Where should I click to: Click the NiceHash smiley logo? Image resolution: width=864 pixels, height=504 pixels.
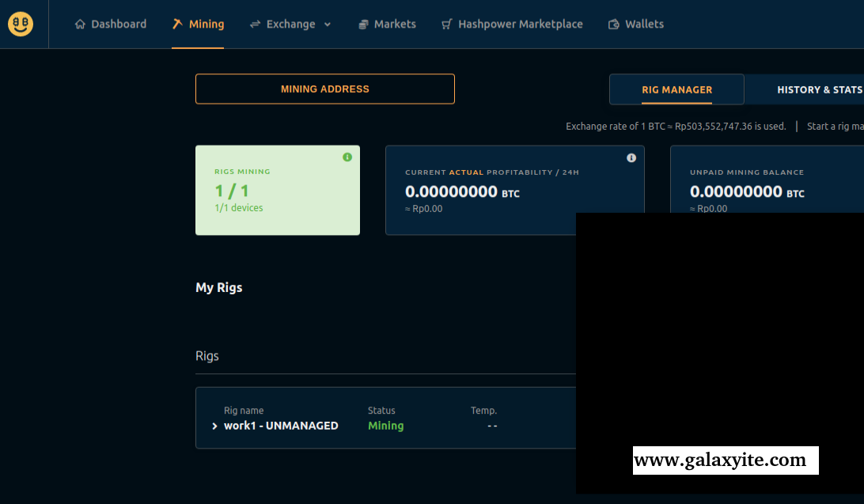(x=21, y=24)
